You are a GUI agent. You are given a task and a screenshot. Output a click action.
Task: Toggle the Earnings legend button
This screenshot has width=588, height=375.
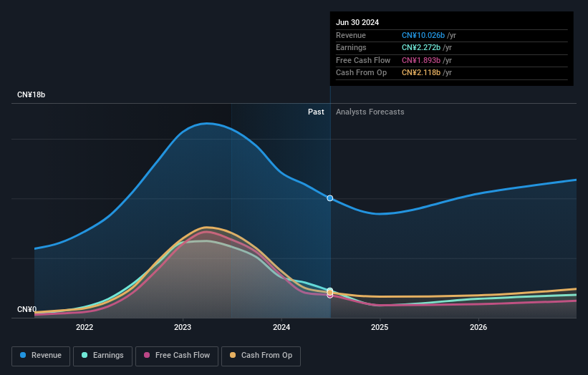coord(102,356)
